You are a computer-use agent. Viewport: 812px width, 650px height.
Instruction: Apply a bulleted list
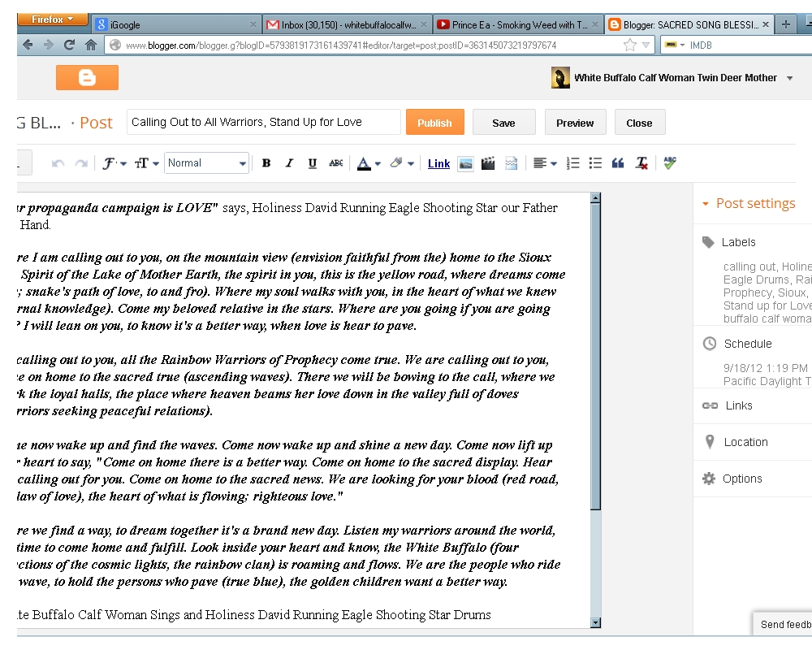(595, 164)
